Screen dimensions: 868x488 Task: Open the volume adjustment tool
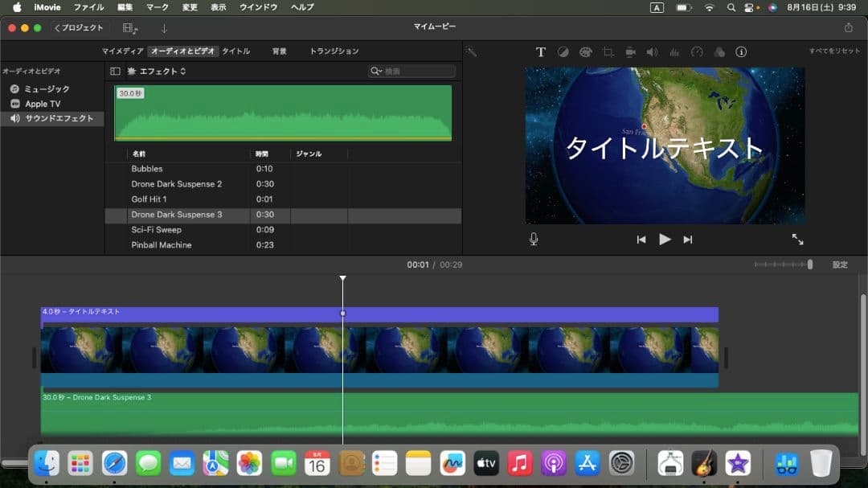(x=652, y=52)
